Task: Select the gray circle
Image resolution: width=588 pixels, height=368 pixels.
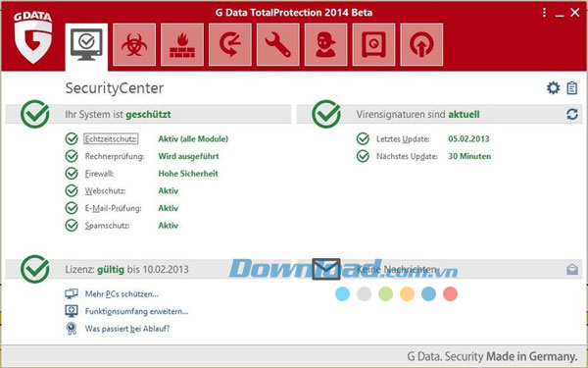Action: coord(364,293)
